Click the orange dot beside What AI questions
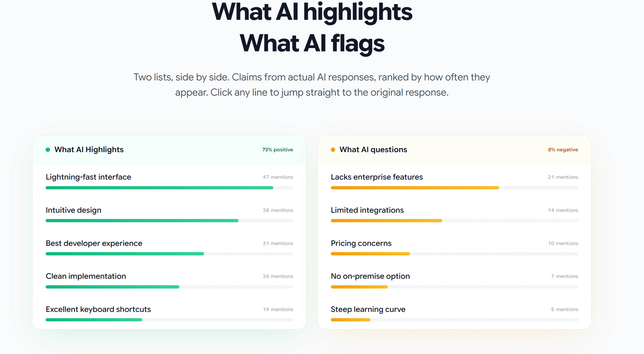 [333, 149]
